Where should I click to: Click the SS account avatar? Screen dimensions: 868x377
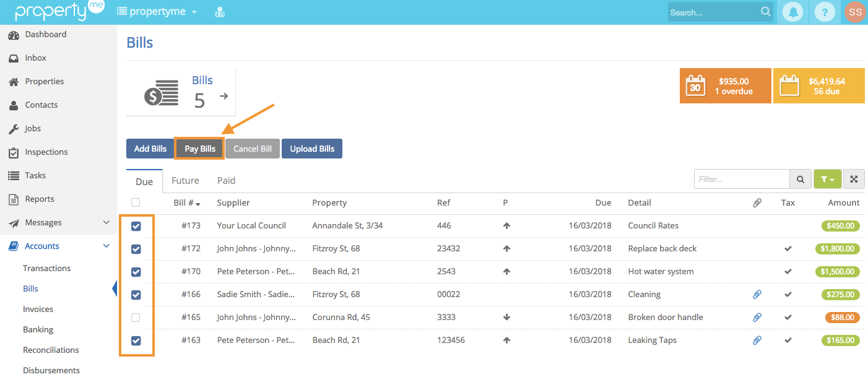coord(855,12)
